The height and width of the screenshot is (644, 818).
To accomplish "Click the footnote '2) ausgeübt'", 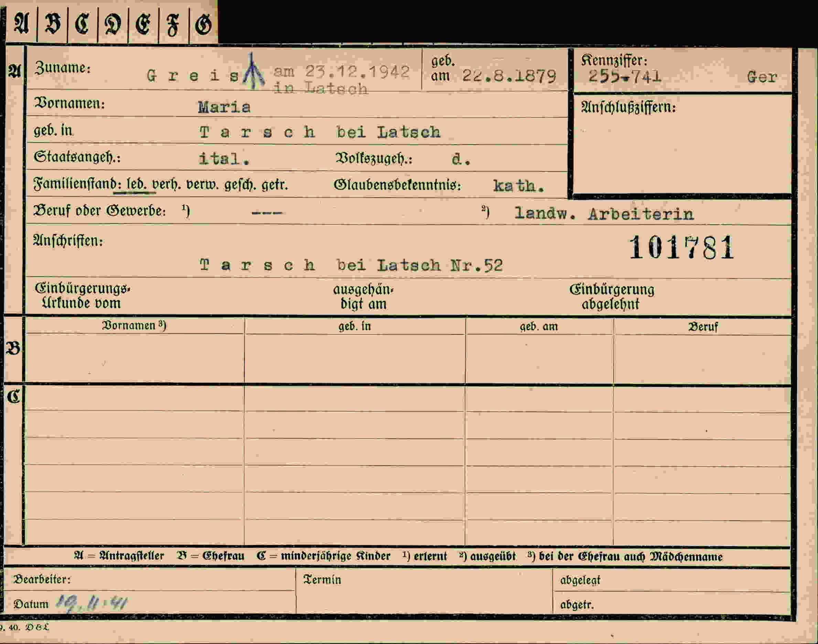I will click(487, 557).
